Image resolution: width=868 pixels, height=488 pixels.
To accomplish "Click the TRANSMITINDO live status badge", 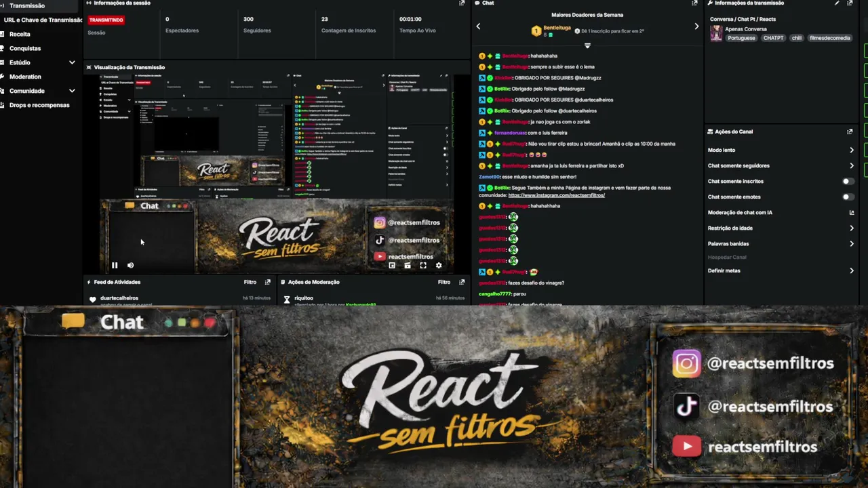I will [x=106, y=20].
